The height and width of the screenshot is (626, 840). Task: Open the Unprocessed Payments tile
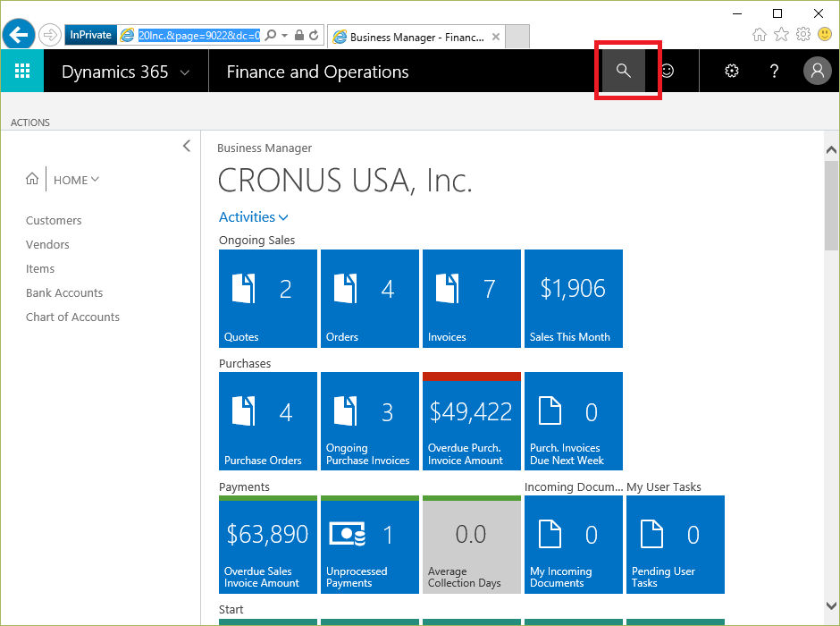point(370,545)
